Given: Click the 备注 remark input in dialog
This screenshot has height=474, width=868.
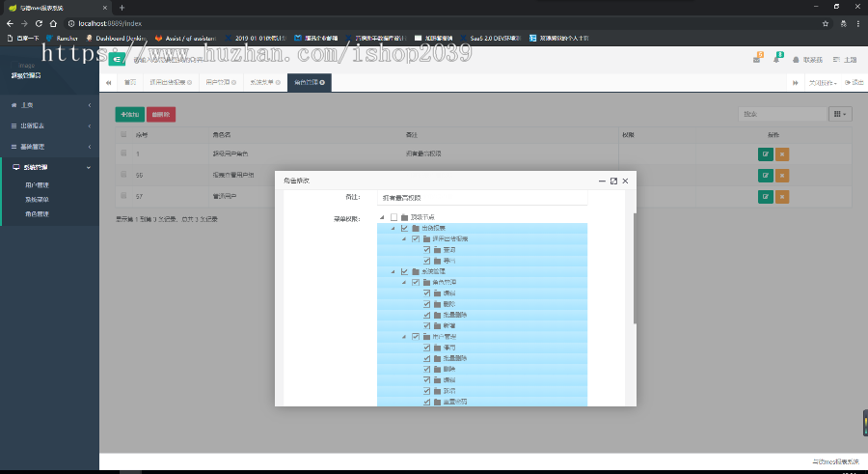Looking at the screenshot, I should [482, 198].
